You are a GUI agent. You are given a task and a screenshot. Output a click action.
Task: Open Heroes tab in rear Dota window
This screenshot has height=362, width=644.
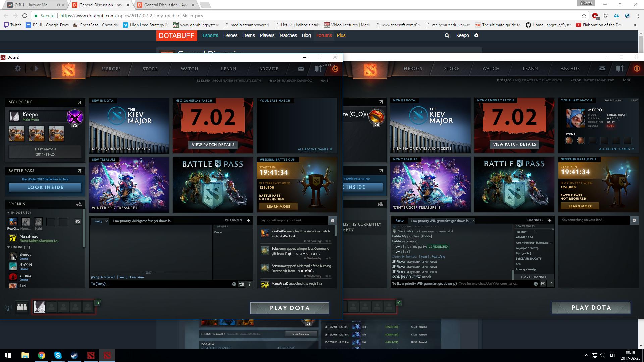(413, 68)
